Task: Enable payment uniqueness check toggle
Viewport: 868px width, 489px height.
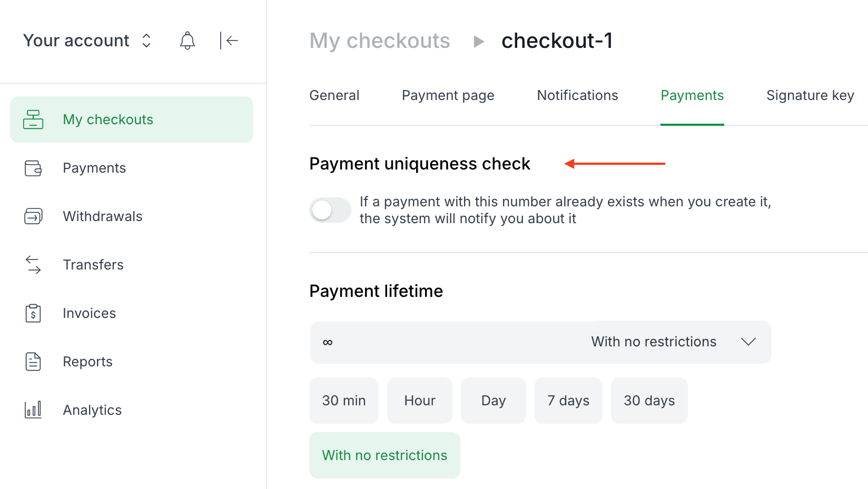Action: [330, 209]
